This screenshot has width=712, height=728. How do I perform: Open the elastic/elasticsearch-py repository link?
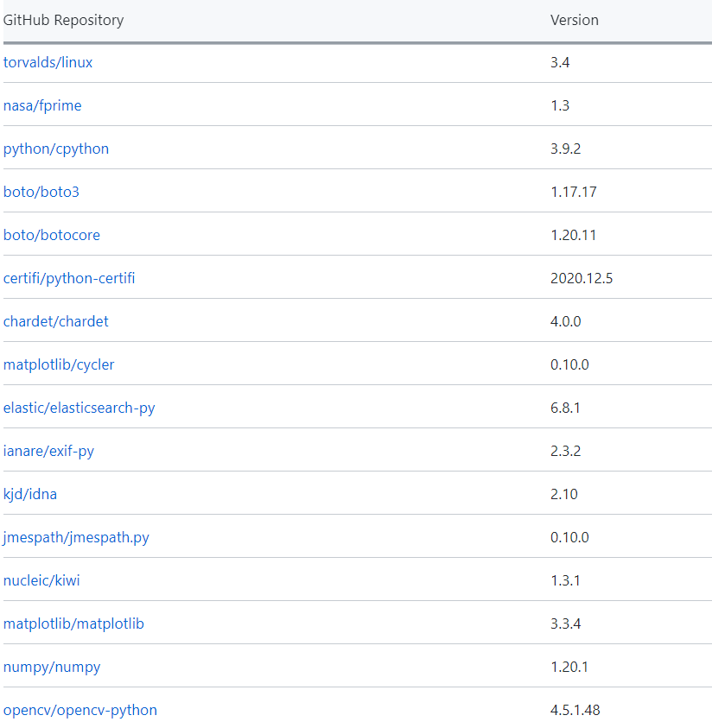pyautogui.click(x=79, y=408)
